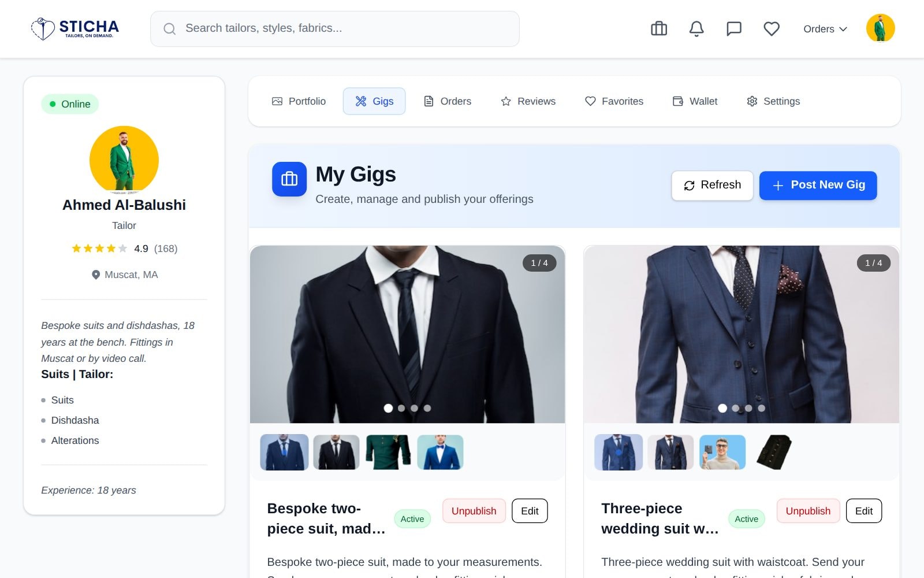The width and height of the screenshot is (924, 578).
Task: Select the black suit thumbnail in Bespoke gig
Action: 336,452
